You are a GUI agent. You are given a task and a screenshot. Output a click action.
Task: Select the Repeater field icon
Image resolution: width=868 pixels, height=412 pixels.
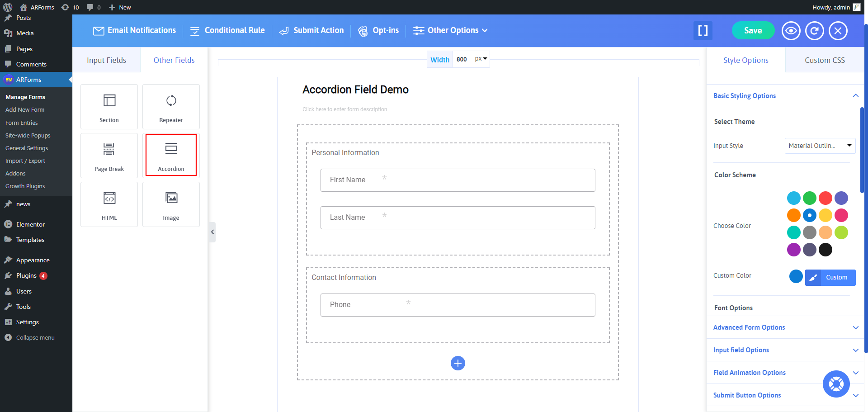tap(171, 106)
